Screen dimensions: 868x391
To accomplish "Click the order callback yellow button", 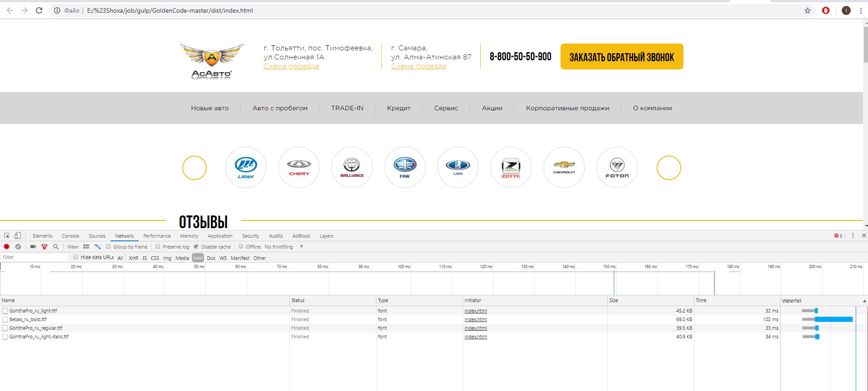I will point(622,57).
